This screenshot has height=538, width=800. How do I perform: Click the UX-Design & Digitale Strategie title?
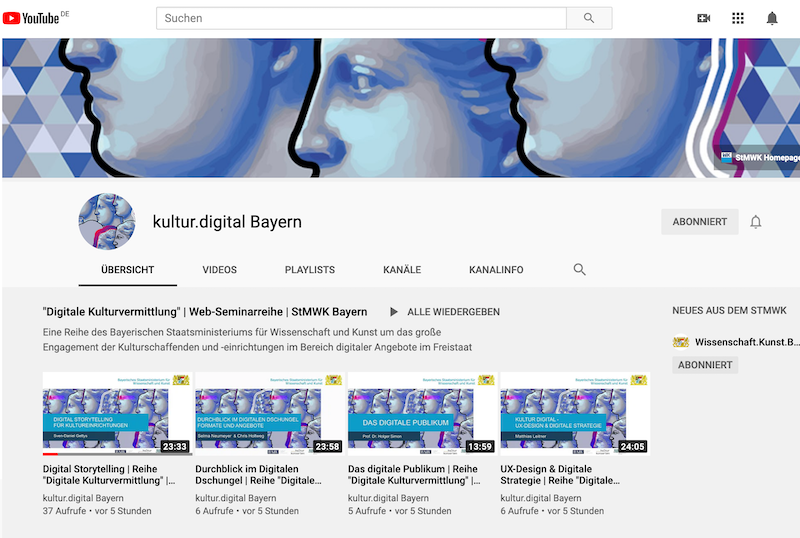[560, 475]
